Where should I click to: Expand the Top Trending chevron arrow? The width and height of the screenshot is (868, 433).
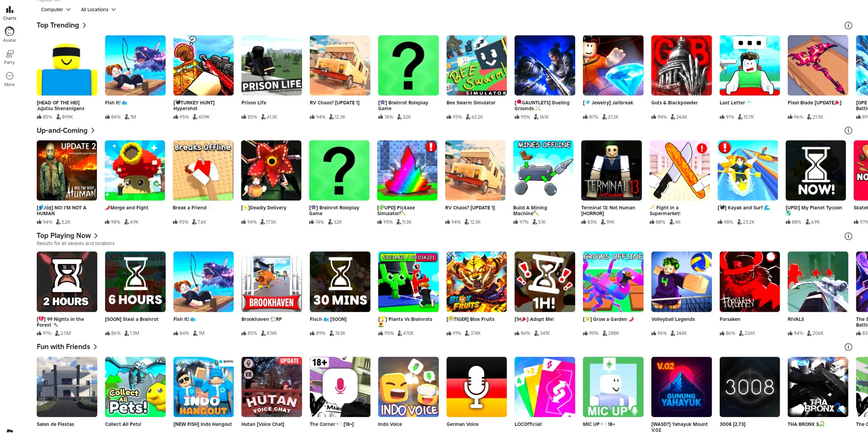[x=84, y=25]
